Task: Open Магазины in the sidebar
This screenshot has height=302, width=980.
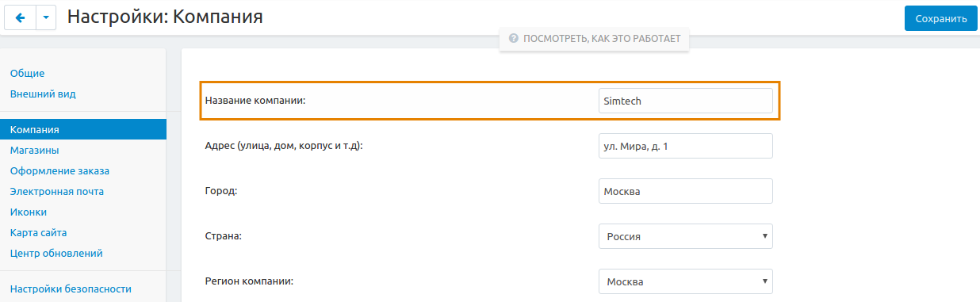Action: [x=34, y=150]
